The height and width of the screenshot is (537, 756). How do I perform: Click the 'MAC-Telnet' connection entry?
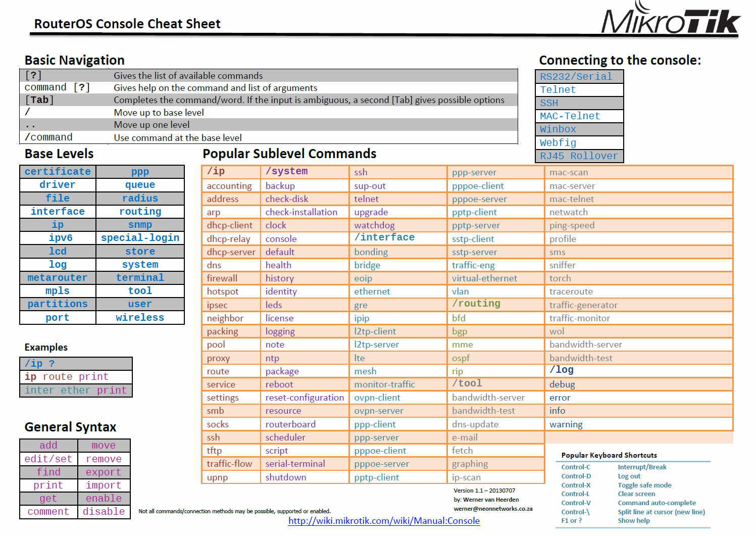579,116
